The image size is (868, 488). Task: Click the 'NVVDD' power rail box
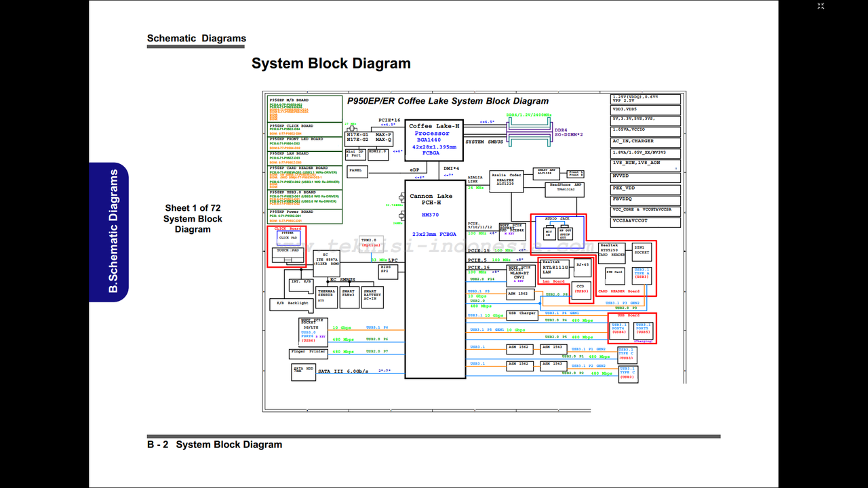pyautogui.click(x=645, y=176)
